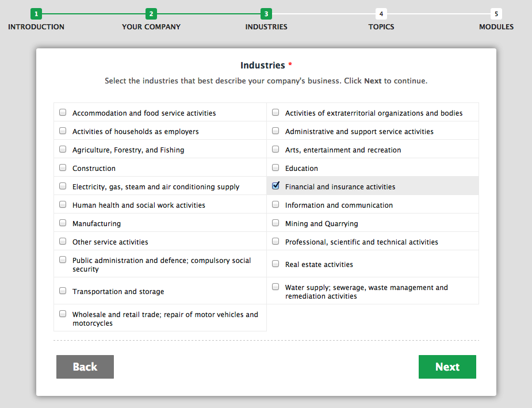Click step 3 Industries marker
Image resolution: width=532 pixels, height=408 pixels.
click(266, 14)
